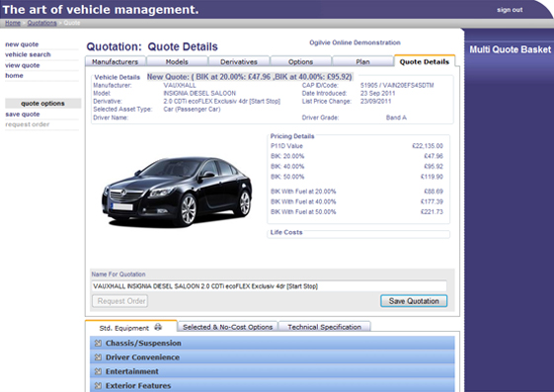Screen dimensions: 554x392
Task: Click the List Price Change date 23/09/2011
Action: (x=375, y=102)
